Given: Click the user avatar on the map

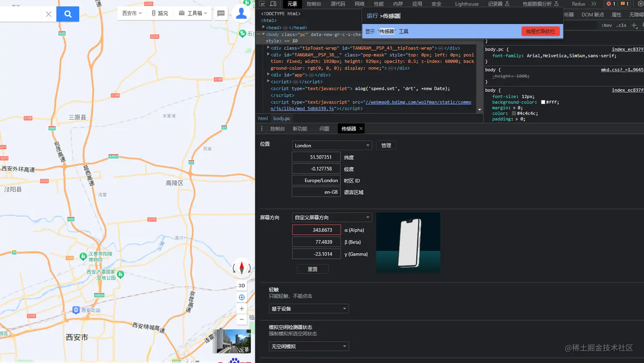Looking at the screenshot, I should tap(241, 13).
